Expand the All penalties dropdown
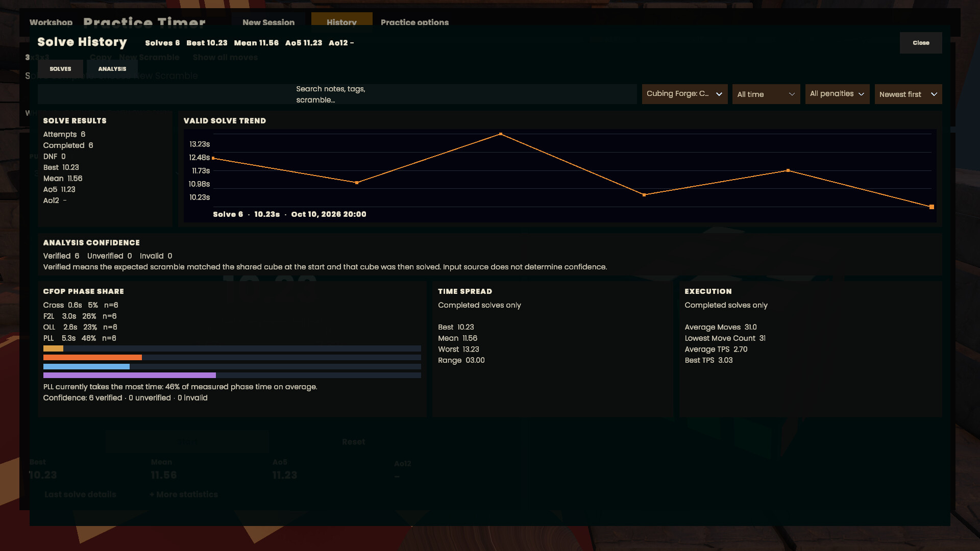Viewport: 980px width, 551px height. pyautogui.click(x=837, y=94)
